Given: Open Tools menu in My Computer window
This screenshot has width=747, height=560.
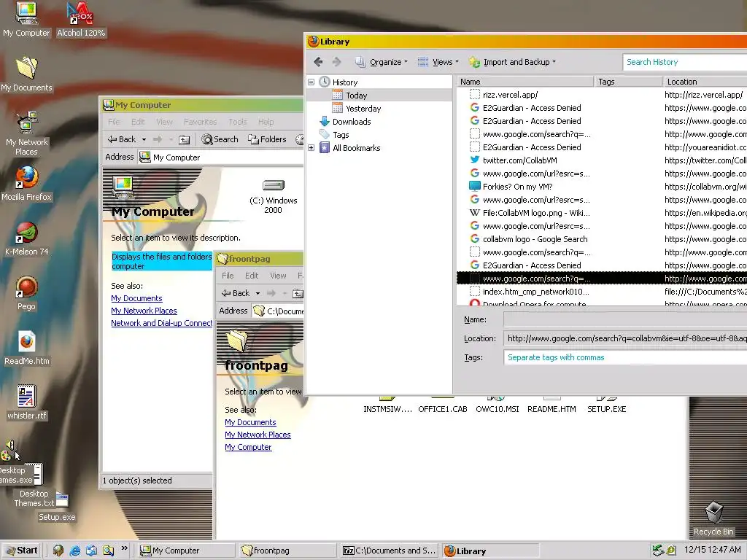Looking at the screenshot, I should (238, 122).
